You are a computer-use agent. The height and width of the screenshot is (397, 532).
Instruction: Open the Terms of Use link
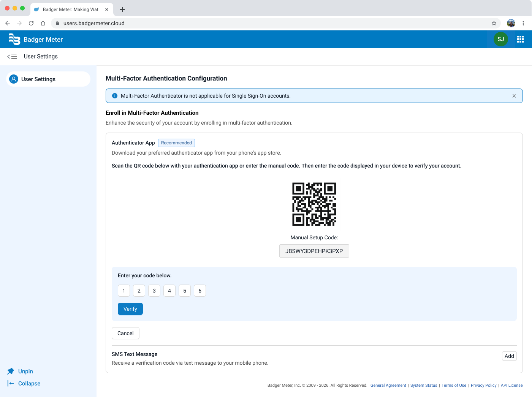point(454,385)
